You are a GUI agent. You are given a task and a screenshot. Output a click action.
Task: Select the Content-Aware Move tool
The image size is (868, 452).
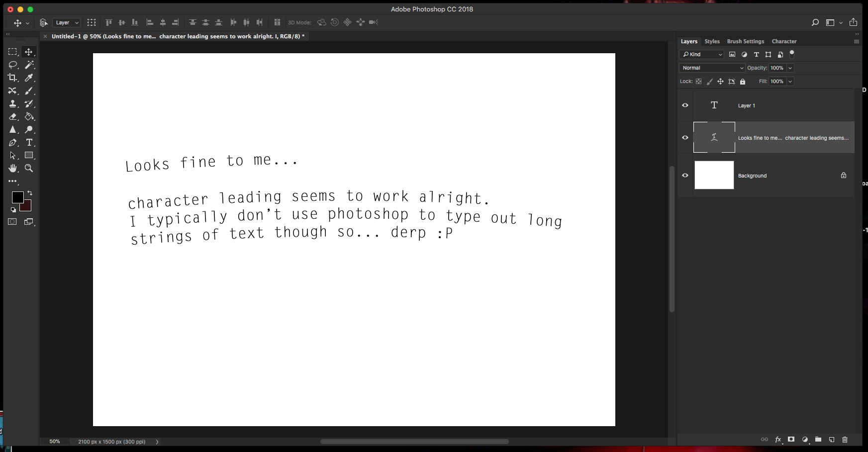point(12,90)
